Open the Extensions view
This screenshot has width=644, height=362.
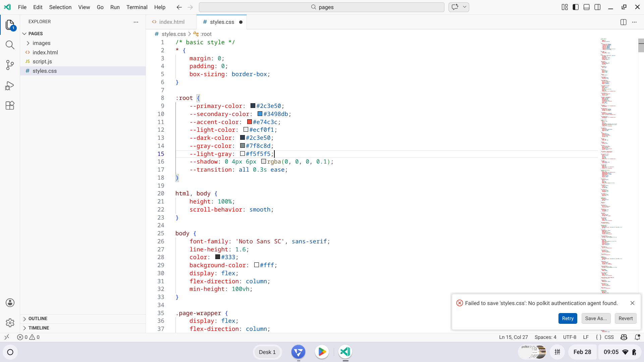(x=10, y=106)
